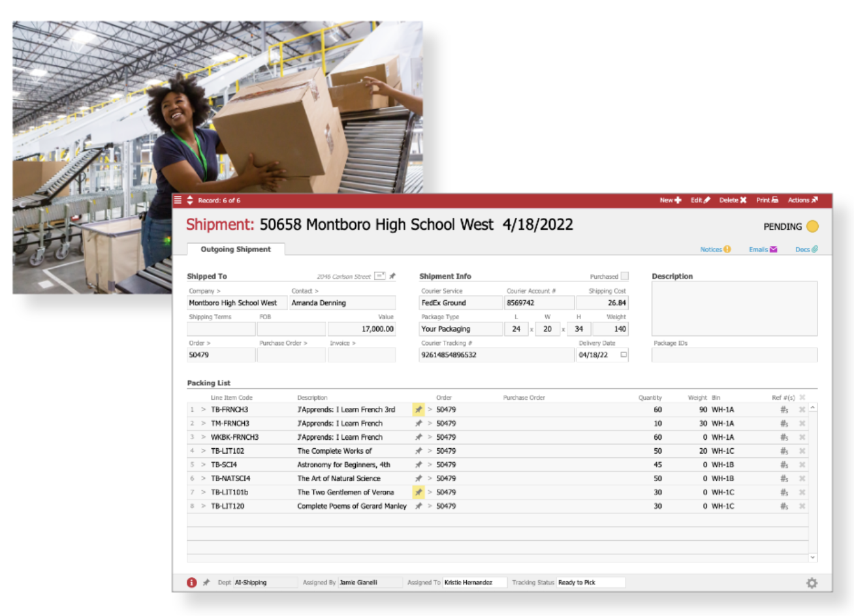
Task: Open the hamburger menu in the red header
Action: (178, 200)
